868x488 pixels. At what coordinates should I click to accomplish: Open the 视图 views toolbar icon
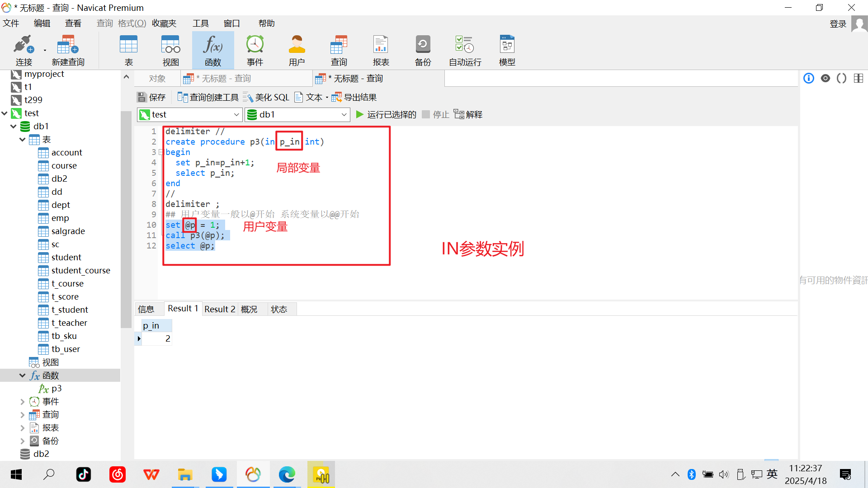click(x=171, y=51)
